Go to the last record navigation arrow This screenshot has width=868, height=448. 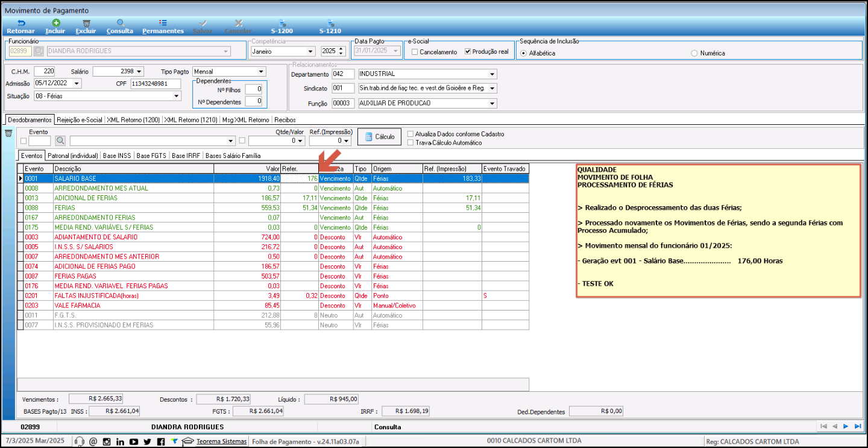pyautogui.click(x=857, y=426)
